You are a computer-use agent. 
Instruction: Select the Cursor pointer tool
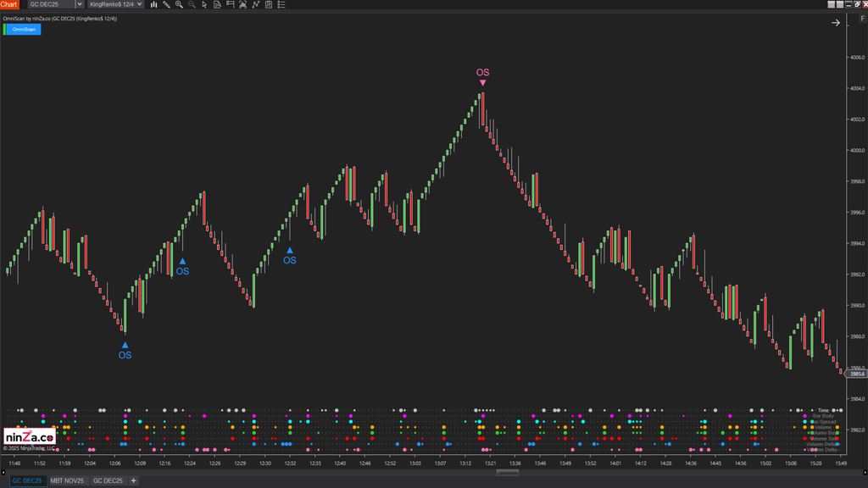click(x=204, y=4)
